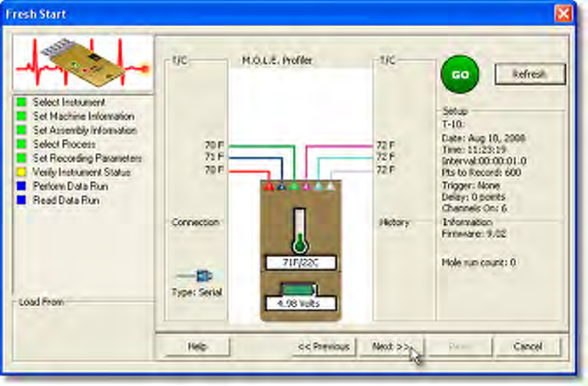
Task: Click the 4.98 Volts battery readout
Action: click(x=300, y=303)
